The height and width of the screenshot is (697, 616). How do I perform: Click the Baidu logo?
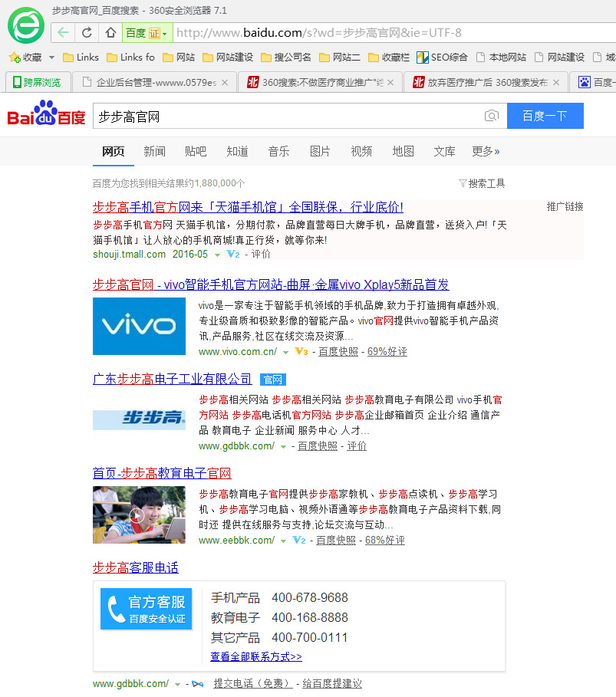[x=46, y=113]
